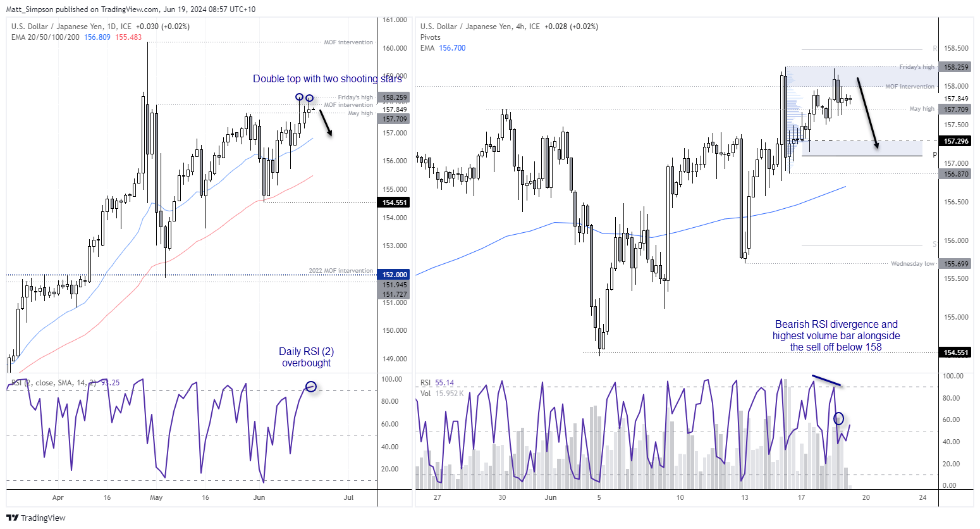Click the 'EMA 20/50/100/200' legend on daily chart
The width and height of the screenshot is (980, 529).
pos(46,37)
